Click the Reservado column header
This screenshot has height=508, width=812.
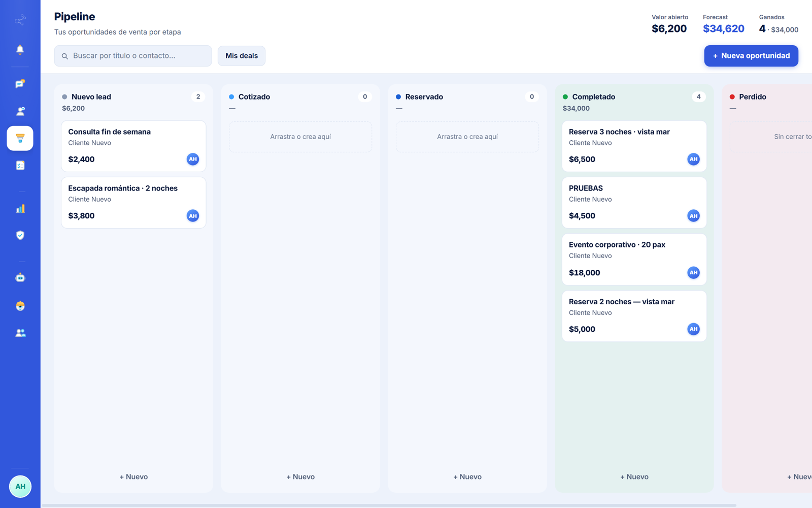pyautogui.click(x=424, y=97)
